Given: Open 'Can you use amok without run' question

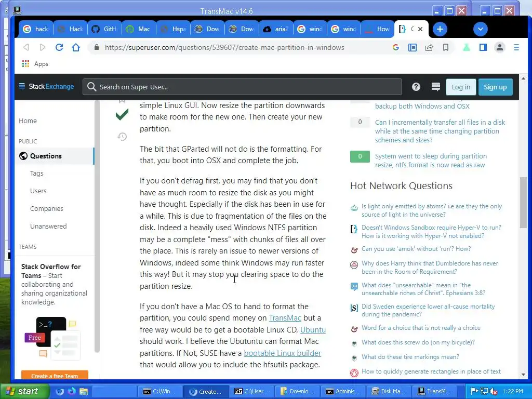Looking at the screenshot, I should point(416,249).
